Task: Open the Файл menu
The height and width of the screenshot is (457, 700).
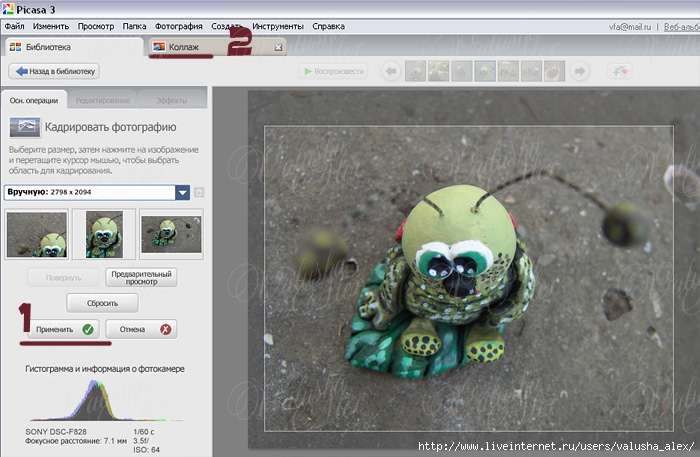Action: pos(14,26)
